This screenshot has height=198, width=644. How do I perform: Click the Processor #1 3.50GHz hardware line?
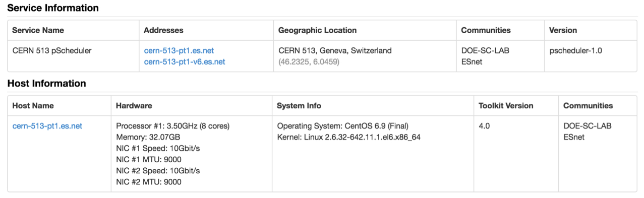click(172, 126)
